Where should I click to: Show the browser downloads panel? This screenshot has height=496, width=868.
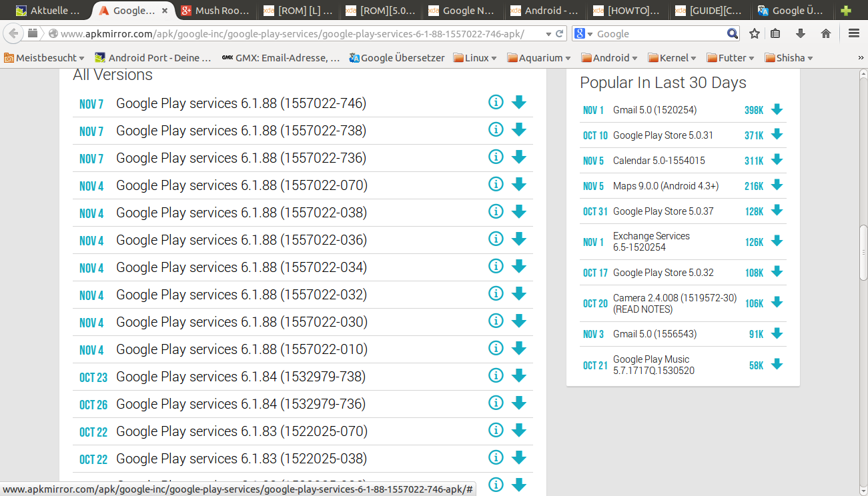click(801, 33)
